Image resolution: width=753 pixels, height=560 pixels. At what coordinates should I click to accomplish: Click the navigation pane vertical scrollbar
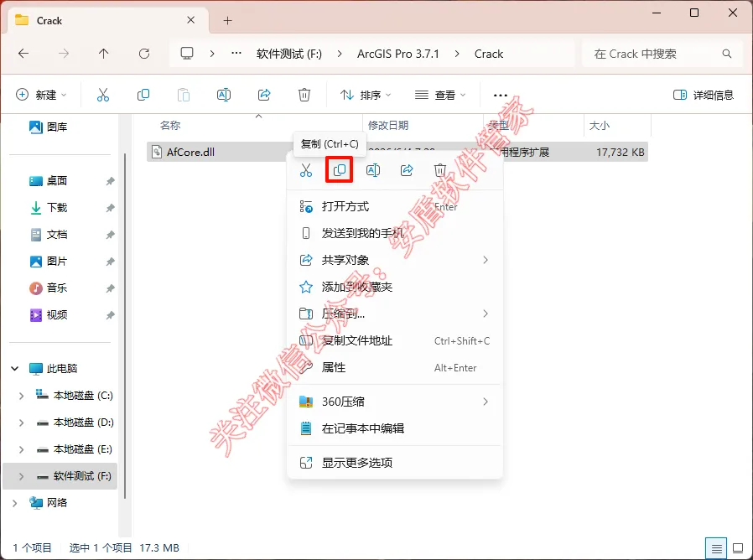click(125, 327)
